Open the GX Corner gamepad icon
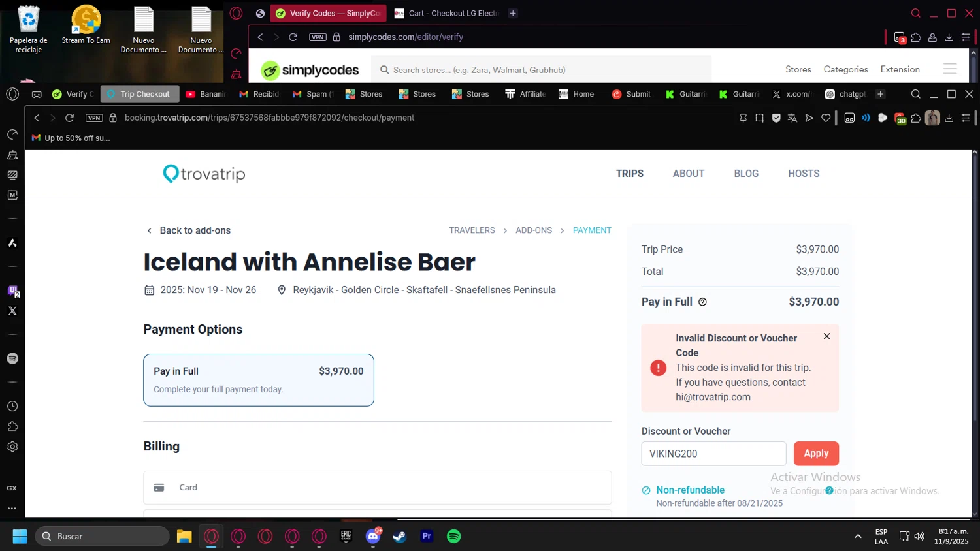The image size is (980, 551). [x=37, y=94]
